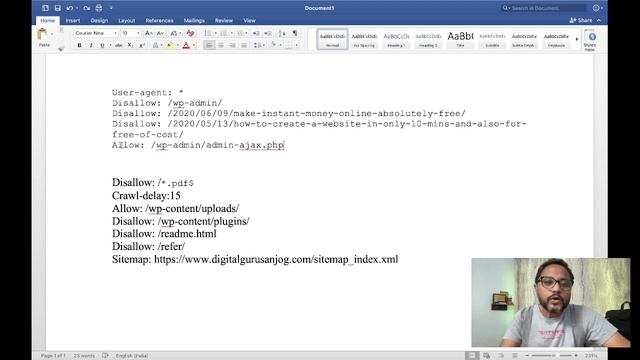640x360 pixels.
Task: Open the Styles Pane
Action: [x=590, y=40]
